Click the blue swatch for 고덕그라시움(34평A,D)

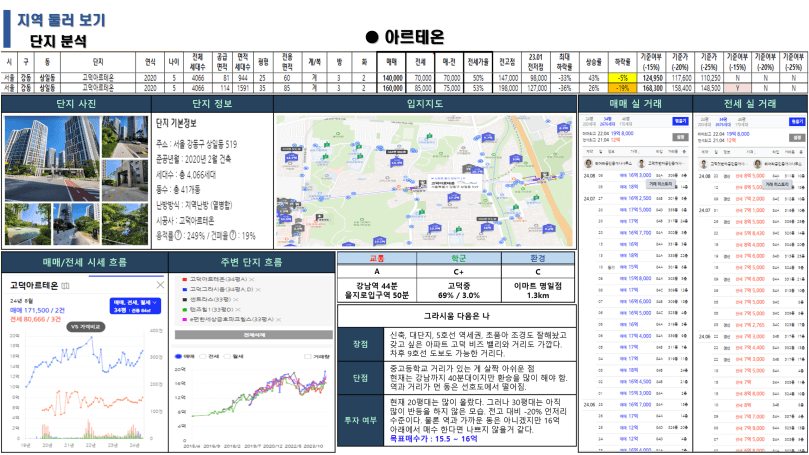pos(184,289)
